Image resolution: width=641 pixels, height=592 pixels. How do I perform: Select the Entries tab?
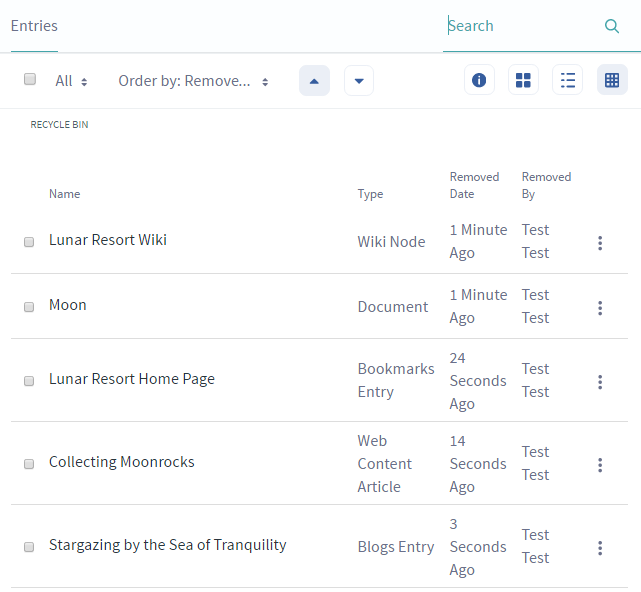[34, 26]
